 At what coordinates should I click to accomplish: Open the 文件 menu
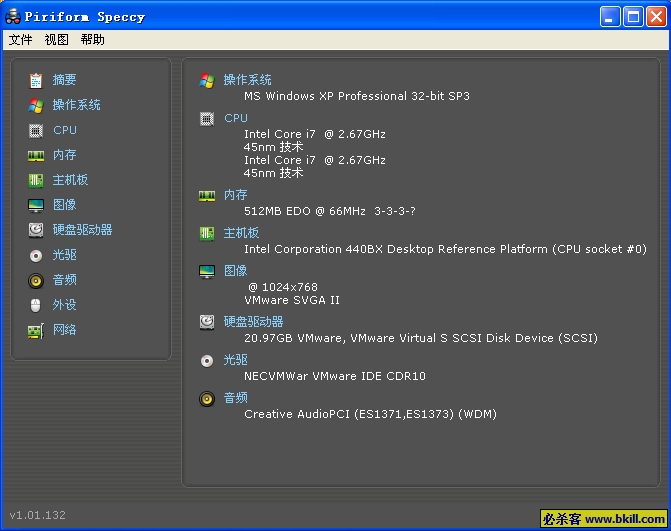coord(20,40)
